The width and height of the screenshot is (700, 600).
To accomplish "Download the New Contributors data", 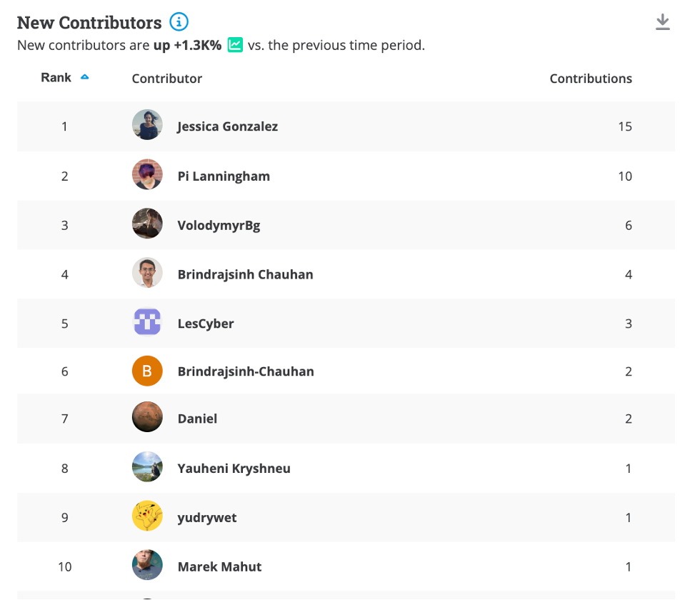I will pyautogui.click(x=663, y=22).
